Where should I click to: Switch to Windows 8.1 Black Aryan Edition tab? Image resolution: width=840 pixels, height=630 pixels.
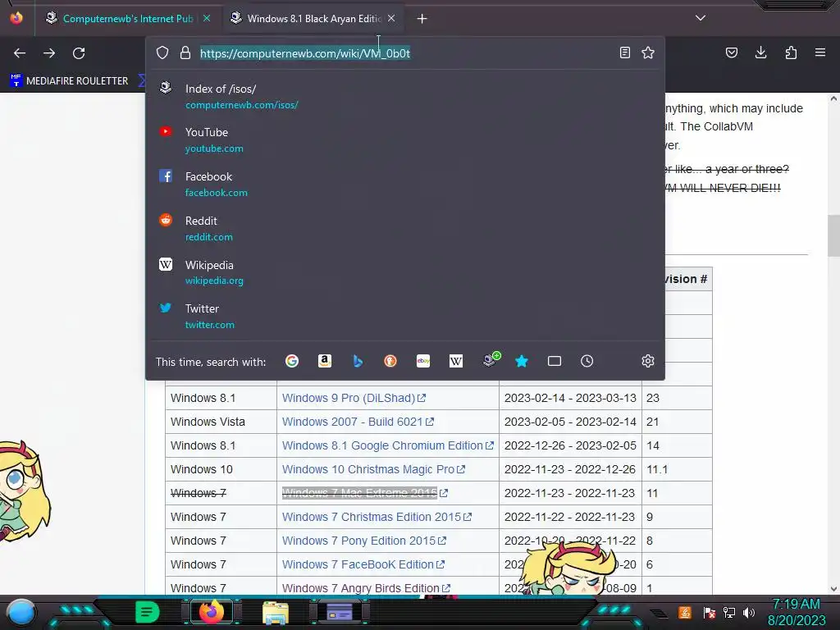pyautogui.click(x=314, y=19)
